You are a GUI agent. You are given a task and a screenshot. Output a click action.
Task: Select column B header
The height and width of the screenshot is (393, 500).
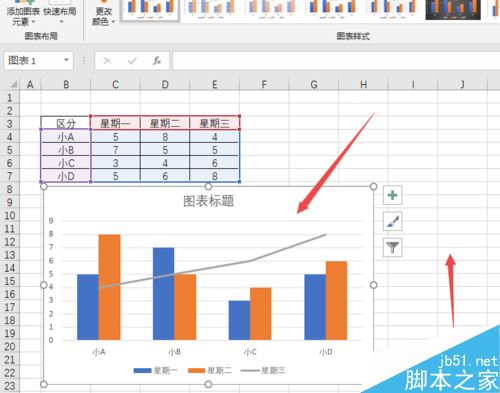pyautogui.click(x=66, y=85)
